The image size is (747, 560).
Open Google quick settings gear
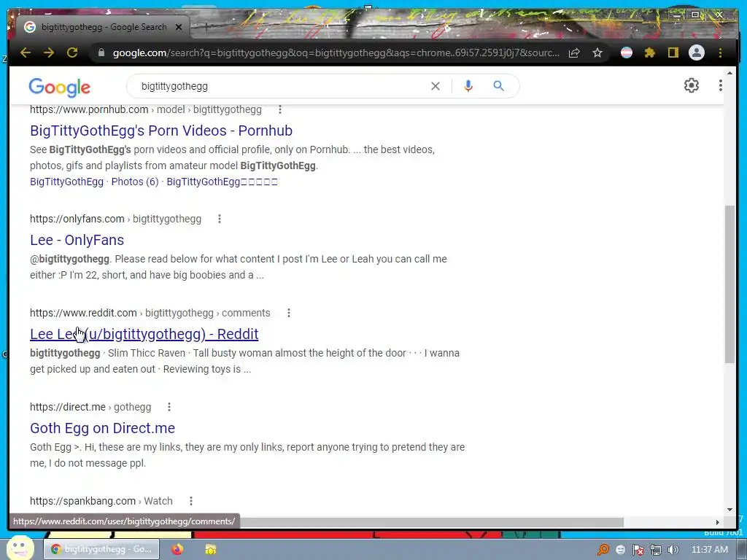click(692, 86)
